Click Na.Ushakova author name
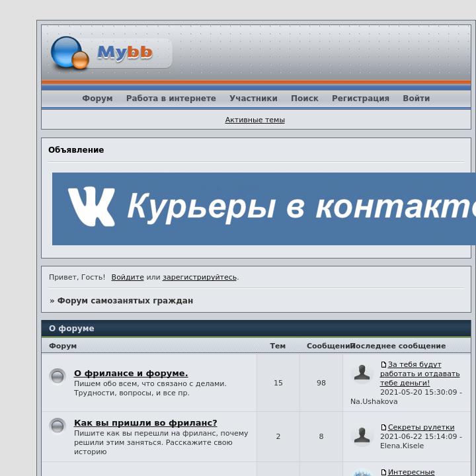Viewport: 476px width, 476px height. pyautogui.click(x=374, y=401)
